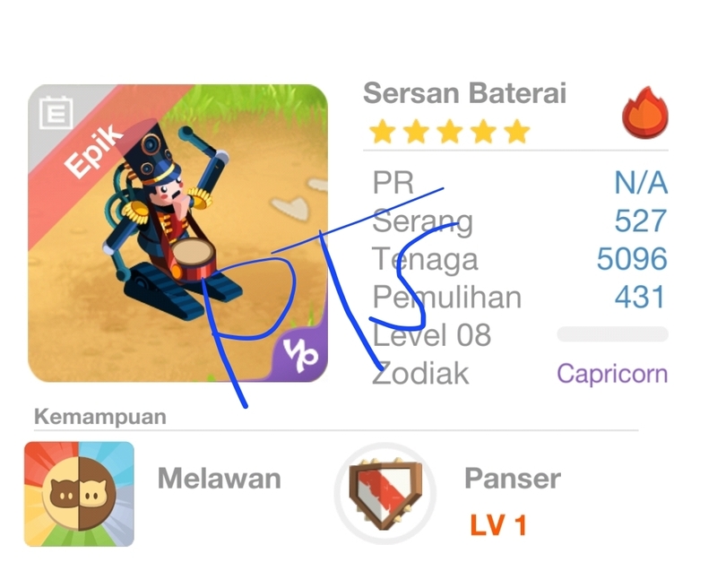Tap the PR N/A value
The width and height of the screenshot is (717, 588).
pyautogui.click(x=641, y=183)
